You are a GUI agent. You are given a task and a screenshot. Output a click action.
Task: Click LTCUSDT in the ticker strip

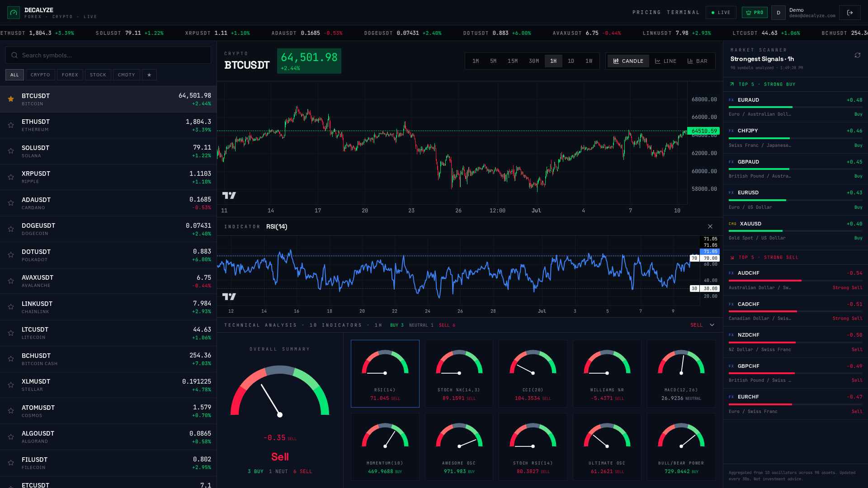click(766, 33)
